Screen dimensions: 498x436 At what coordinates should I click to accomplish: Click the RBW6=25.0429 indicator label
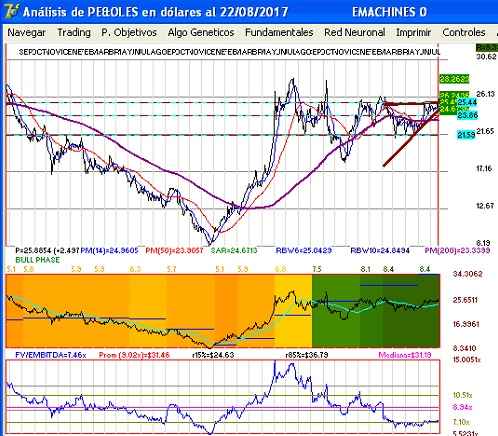[304, 250]
